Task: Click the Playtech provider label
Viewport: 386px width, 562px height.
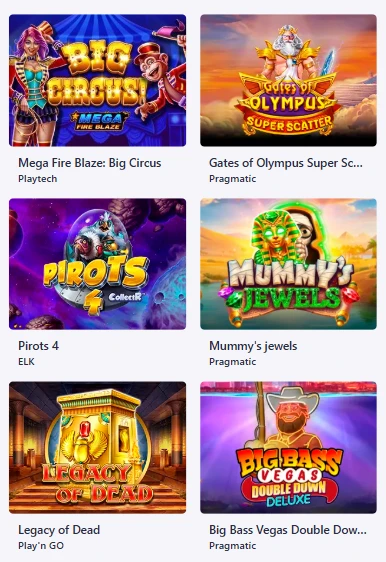Action: [x=38, y=178]
